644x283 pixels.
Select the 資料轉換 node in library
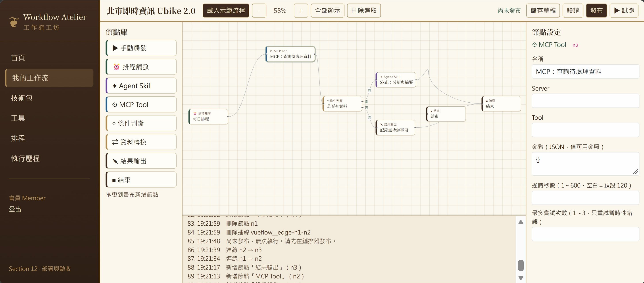[x=141, y=142]
